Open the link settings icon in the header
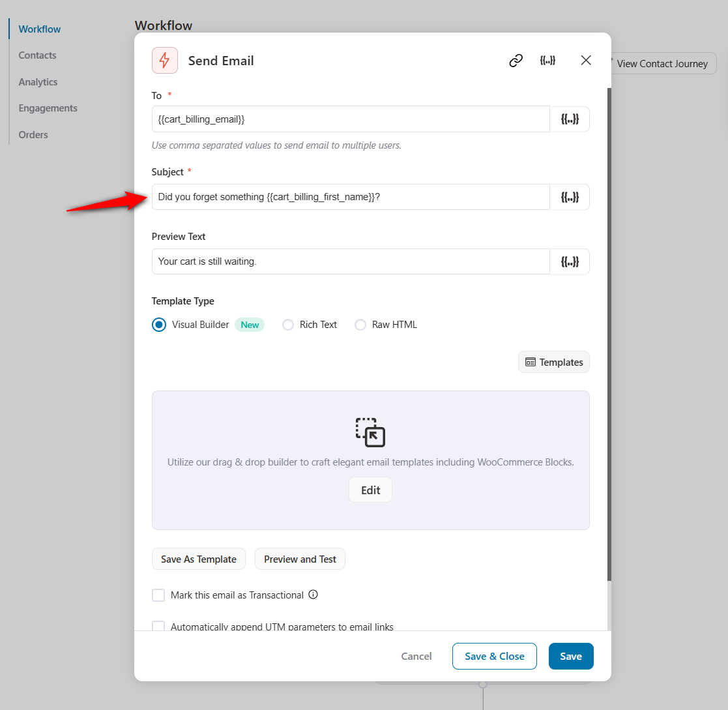Viewport: 728px width, 710px height. coord(516,60)
